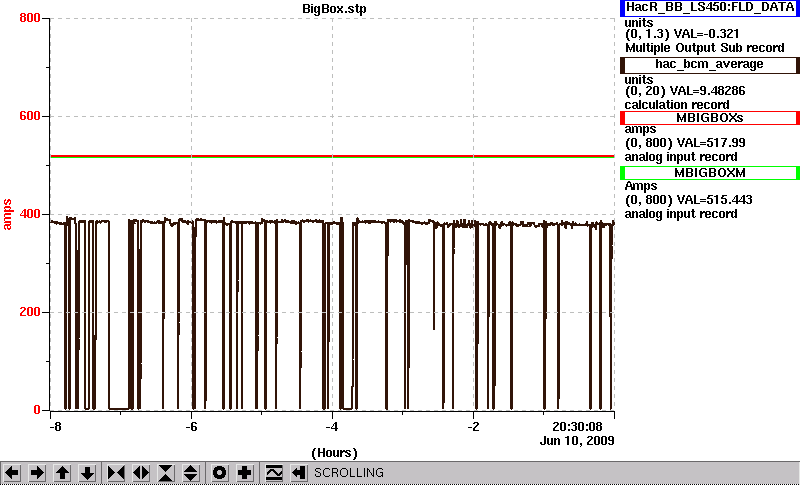Pan the plot left with arrow button
800x485 pixels.
[x=12, y=473]
